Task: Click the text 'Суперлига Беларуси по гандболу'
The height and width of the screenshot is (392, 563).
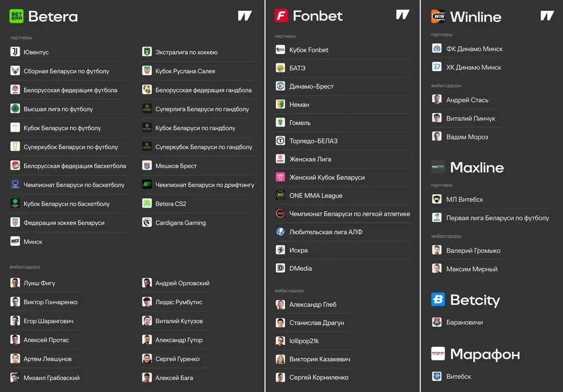Action: pos(202,109)
